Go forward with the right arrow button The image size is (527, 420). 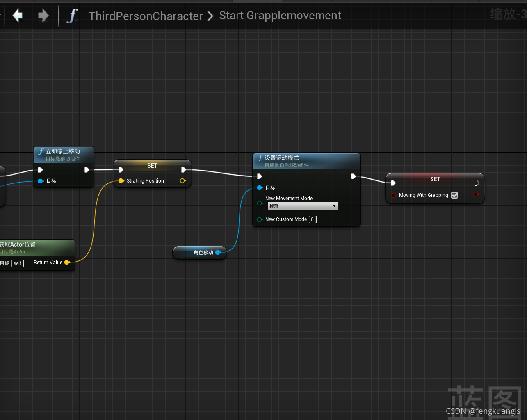(43, 16)
